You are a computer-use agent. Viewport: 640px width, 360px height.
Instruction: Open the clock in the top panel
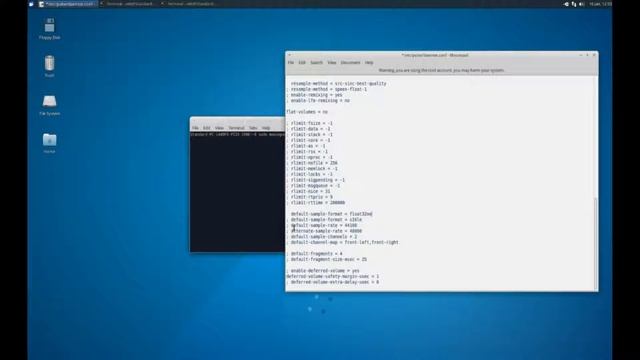[x=600, y=4]
